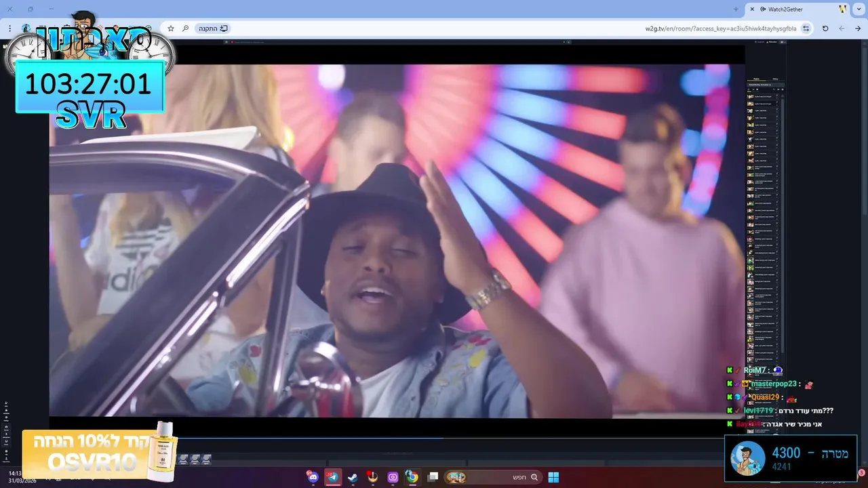Click the install app button in address bar

(x=213, y=28)
